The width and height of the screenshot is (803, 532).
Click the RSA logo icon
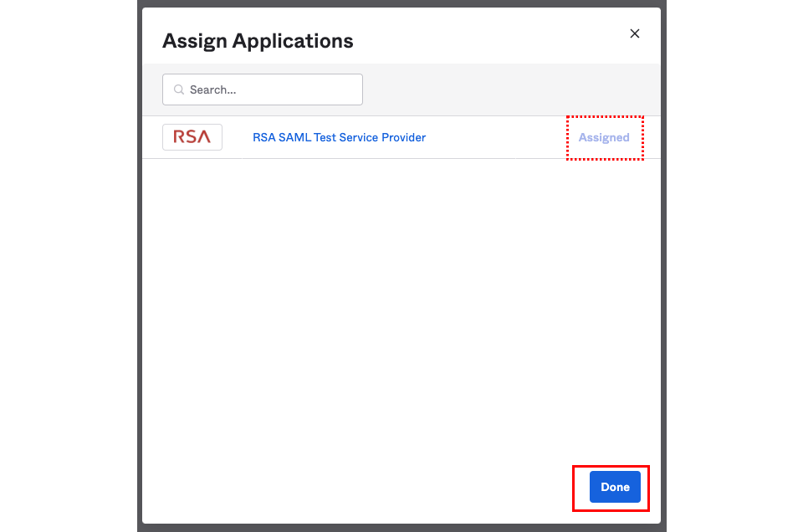coord(192,137)
